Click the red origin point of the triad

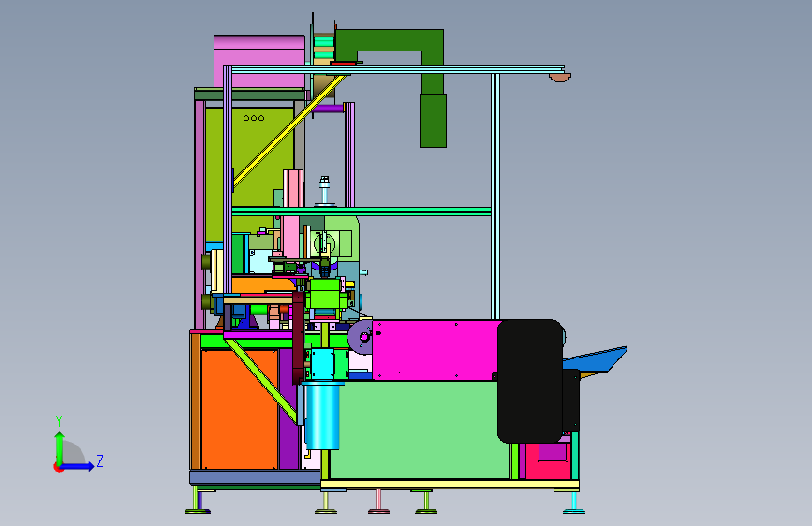click(58, 467)
